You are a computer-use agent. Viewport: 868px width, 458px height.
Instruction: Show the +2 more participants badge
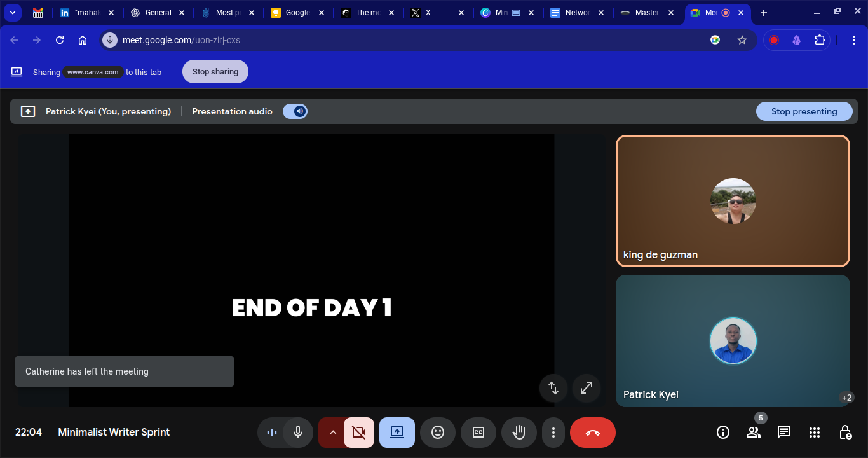point(846,398)
